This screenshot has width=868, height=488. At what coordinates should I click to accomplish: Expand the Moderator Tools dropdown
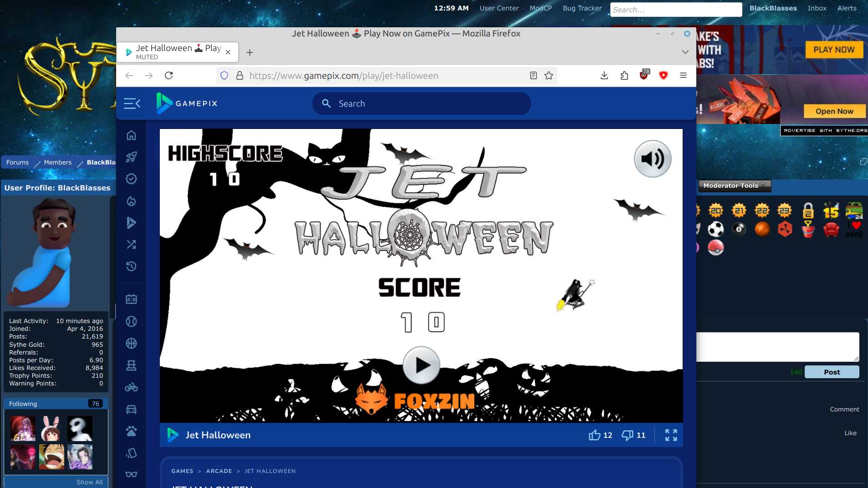click(735, 185)
